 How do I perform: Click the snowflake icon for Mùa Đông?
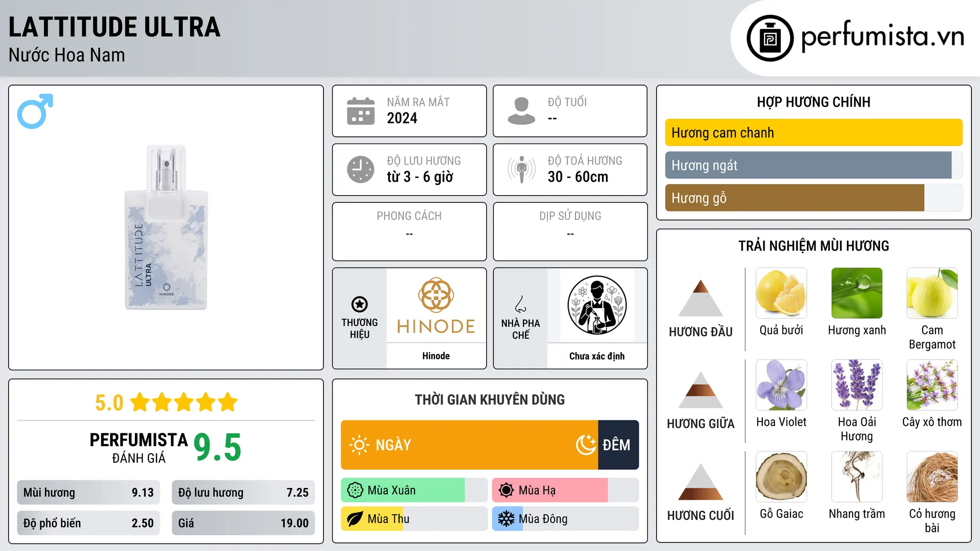click(x=506, y=519)
